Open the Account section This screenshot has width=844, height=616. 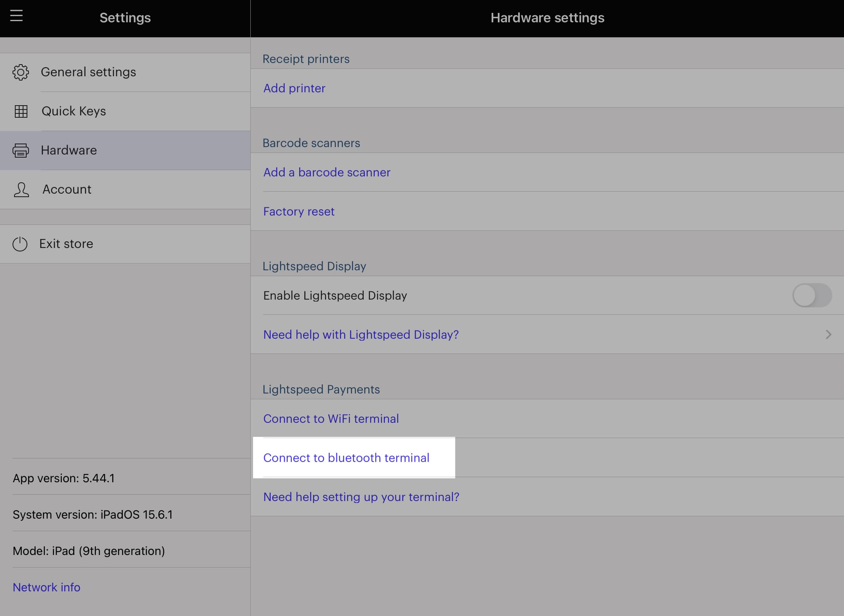point(67,190)
